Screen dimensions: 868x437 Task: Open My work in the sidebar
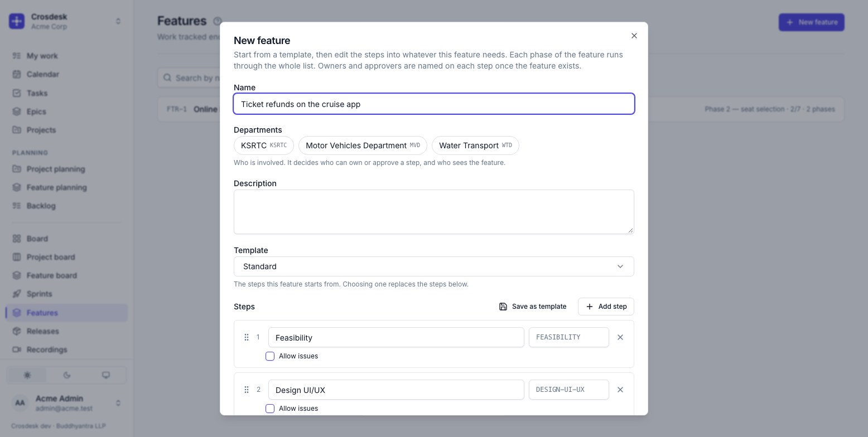(66, 56)
